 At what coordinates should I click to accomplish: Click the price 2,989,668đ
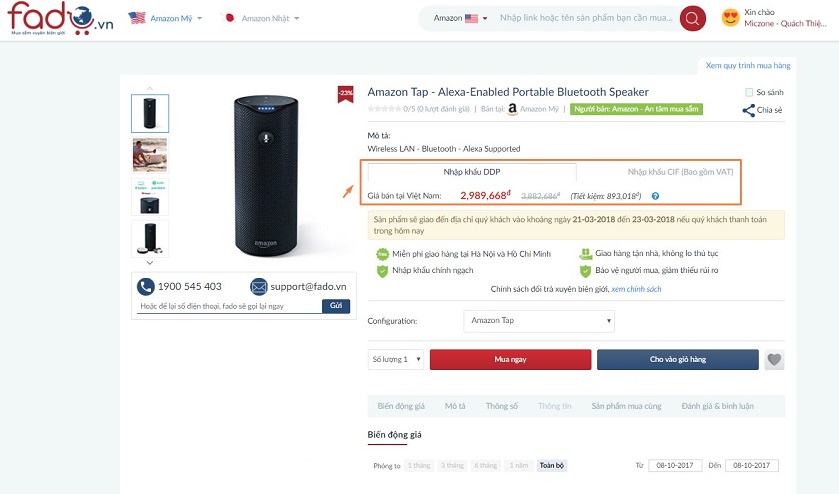pyautogui.click(x=486, y=195)
